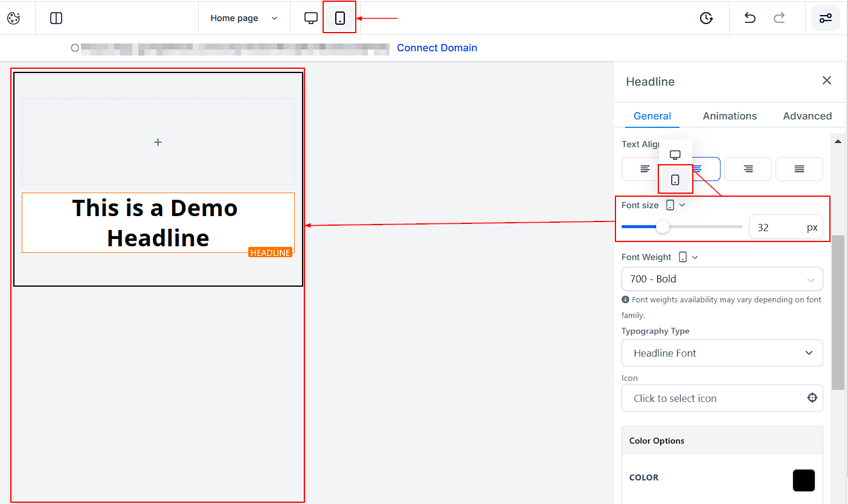Open the version history clock icon
Image resolution: width=848 pixels, height=504 pixels.
pos(706,18)
